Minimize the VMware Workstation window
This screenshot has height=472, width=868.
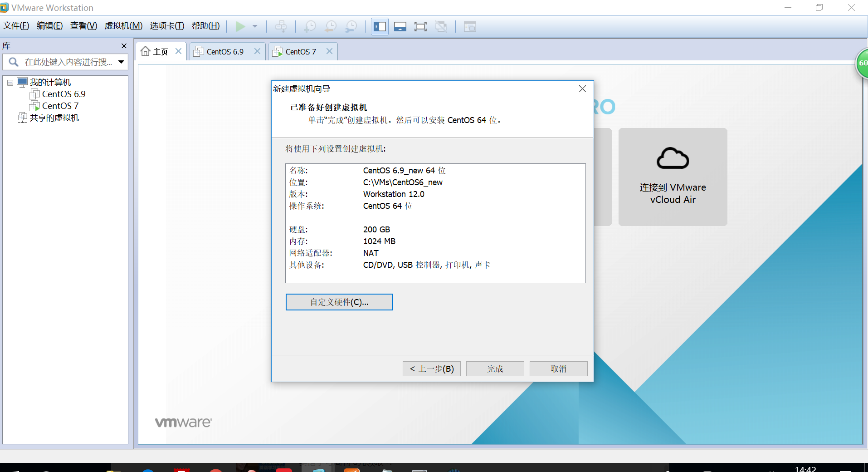click(788, 8)
